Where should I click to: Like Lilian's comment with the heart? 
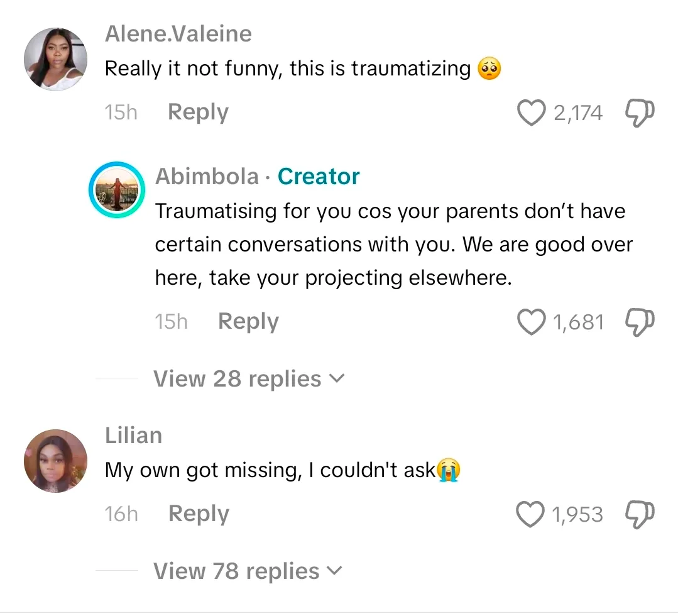(x=531, y=515)
